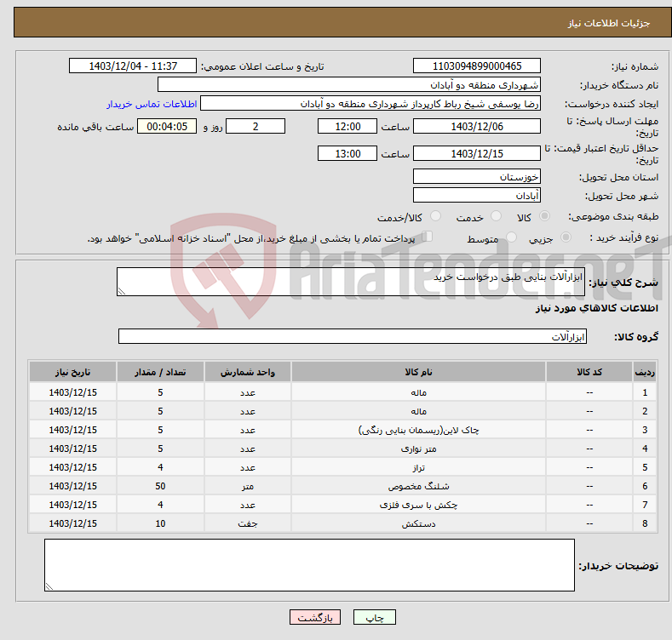672x640 pixels.
Task: Click the تاریخ نیاز column header
Action: [73, 372]
